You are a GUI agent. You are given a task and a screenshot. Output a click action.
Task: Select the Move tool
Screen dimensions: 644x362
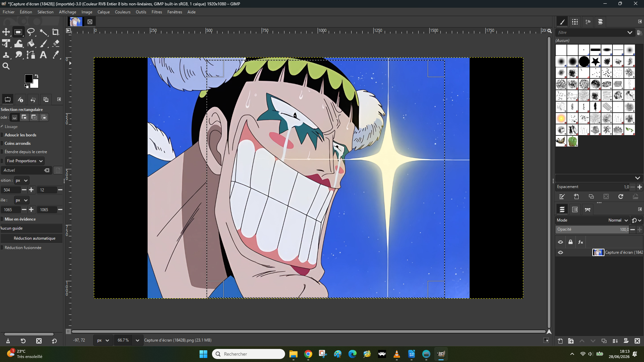tap(6, 32)
